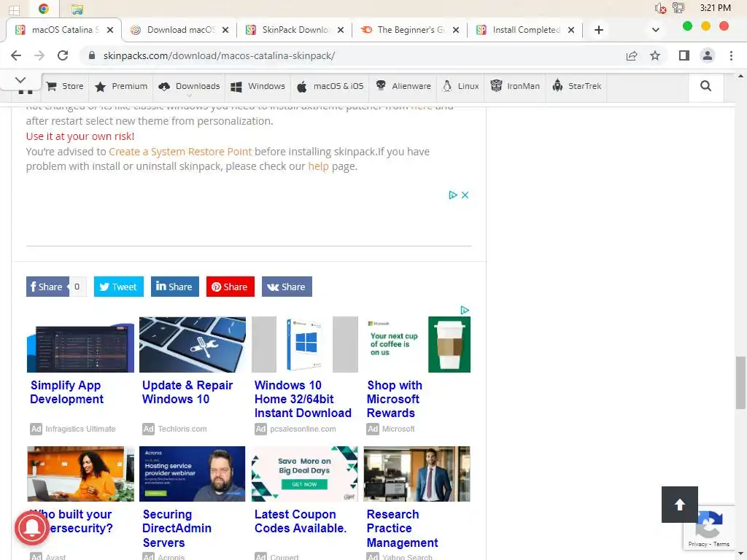
Task: Open the Alienware menu item
Action: (x=403, y=86)
